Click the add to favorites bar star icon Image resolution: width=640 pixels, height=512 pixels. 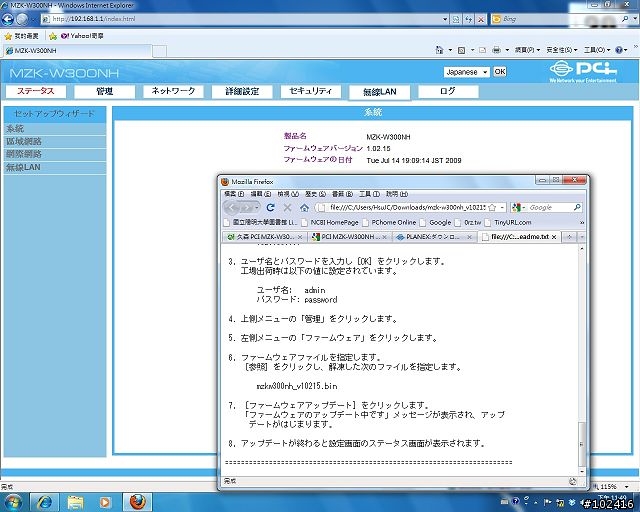coord(53,36)
